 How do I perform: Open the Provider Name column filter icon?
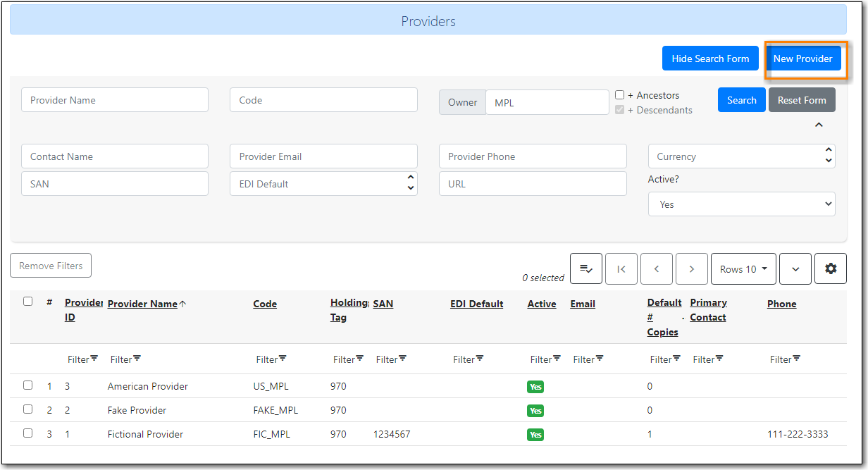click(x=137, y=359)
